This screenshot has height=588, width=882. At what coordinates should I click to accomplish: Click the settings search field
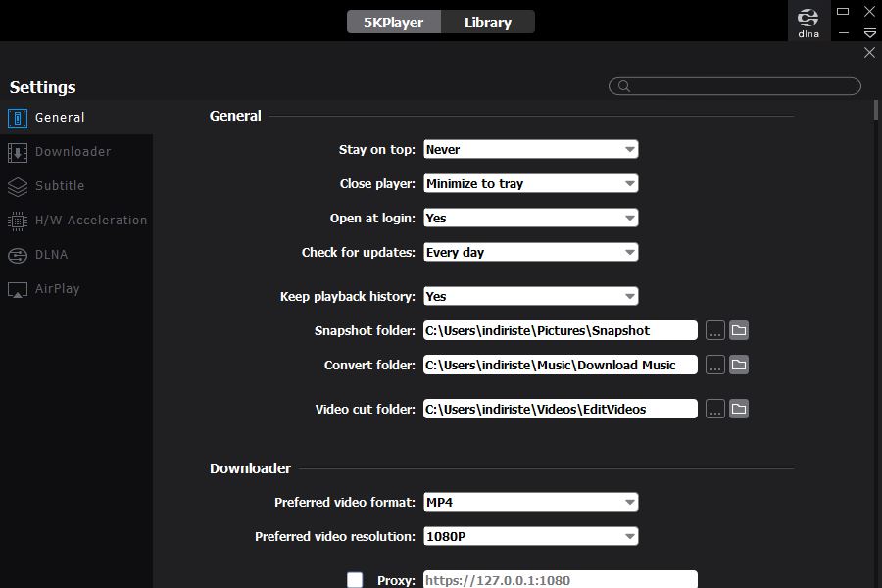coord(735,86)
